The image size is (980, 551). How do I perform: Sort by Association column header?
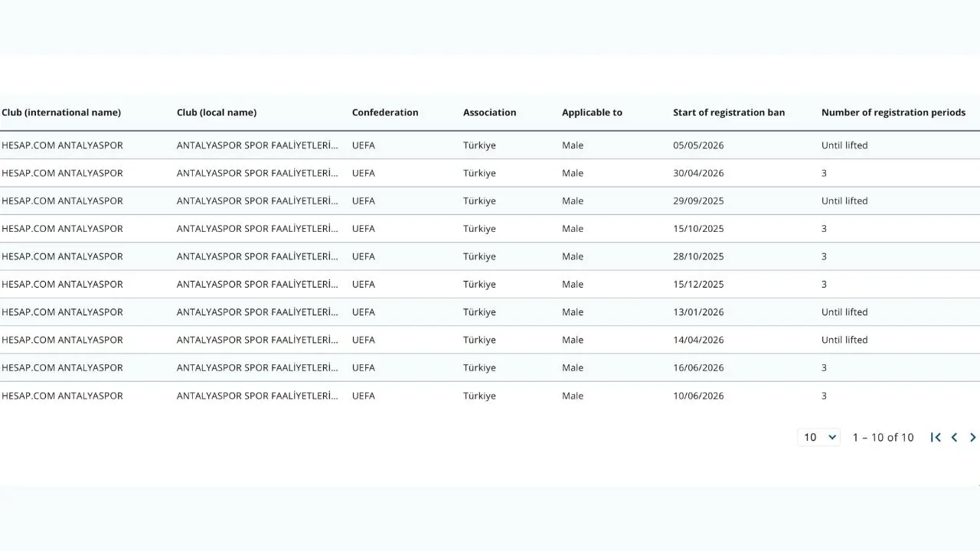point(489,112)
